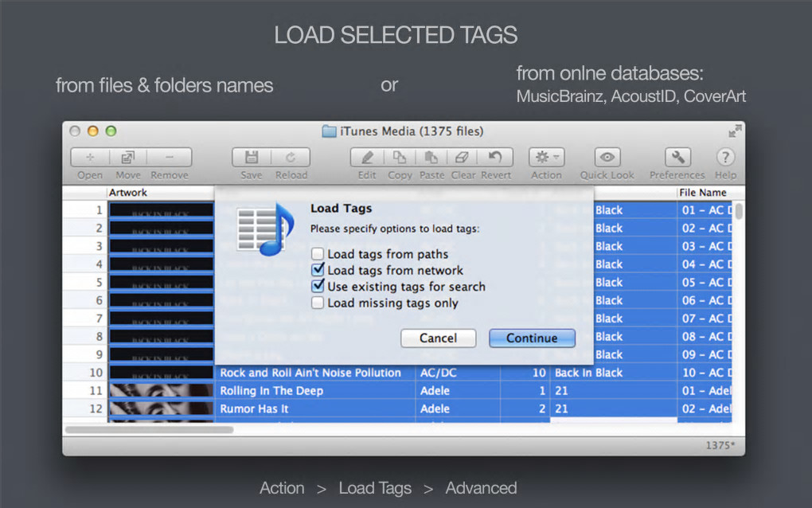Click the Remove toolbar icon
The image size is (812, 508).
(x=170, y=157)
